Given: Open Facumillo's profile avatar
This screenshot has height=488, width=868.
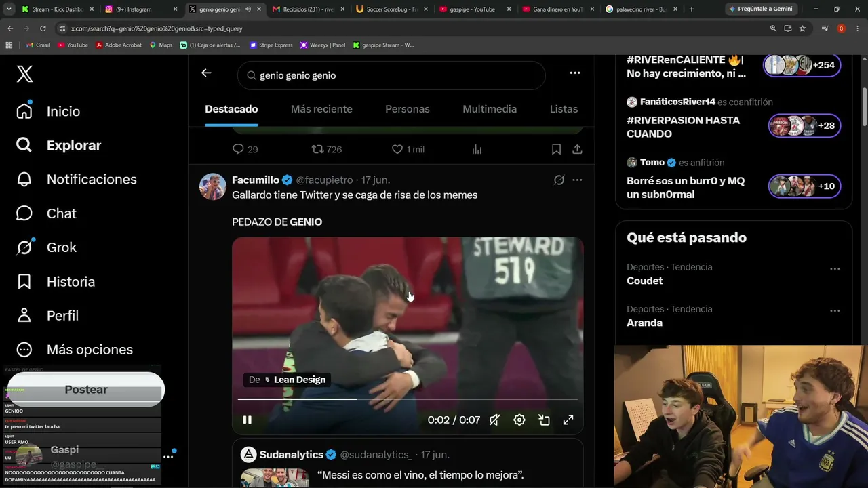Looking at the screenshot, I should tap(212, 186).
